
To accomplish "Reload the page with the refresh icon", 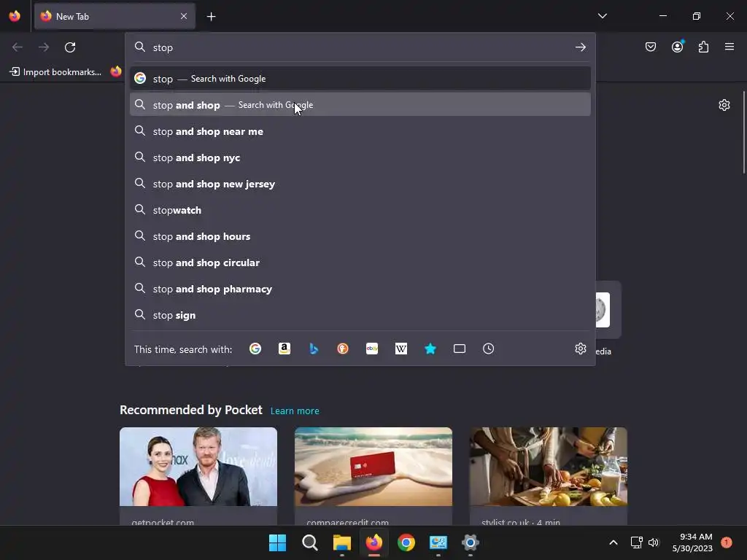I will [x=70, y=47].
